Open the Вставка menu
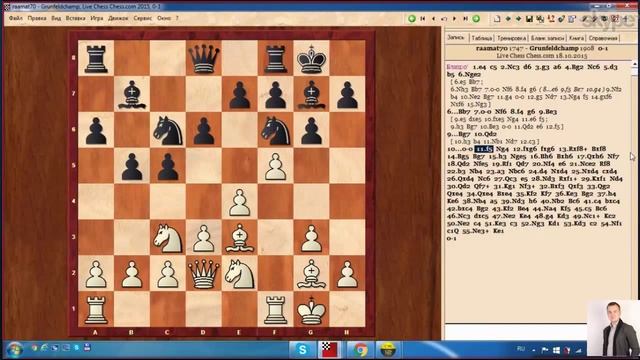The width and height of the screenshot is (640, 360). (x=76, y=18)
